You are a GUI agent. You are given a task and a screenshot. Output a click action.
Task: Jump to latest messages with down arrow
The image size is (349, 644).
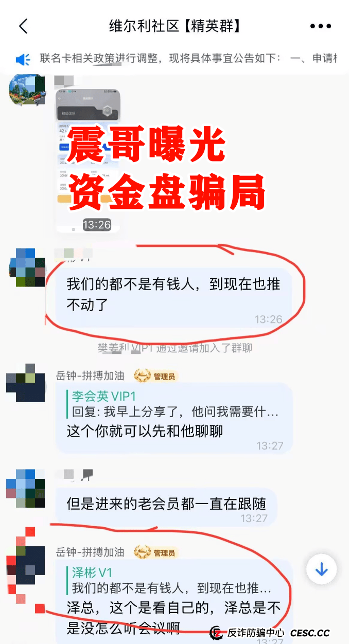pyautogui.click(x=321, y=569)
